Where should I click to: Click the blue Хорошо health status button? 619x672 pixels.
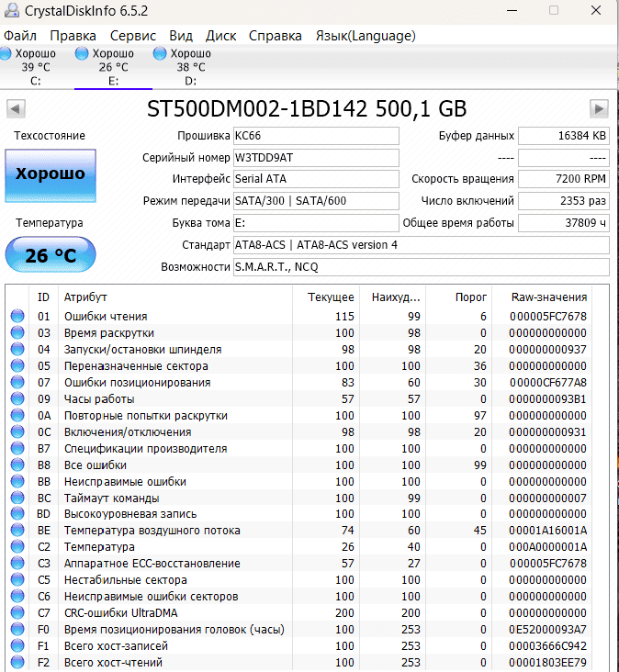click(x=50, y=174)
